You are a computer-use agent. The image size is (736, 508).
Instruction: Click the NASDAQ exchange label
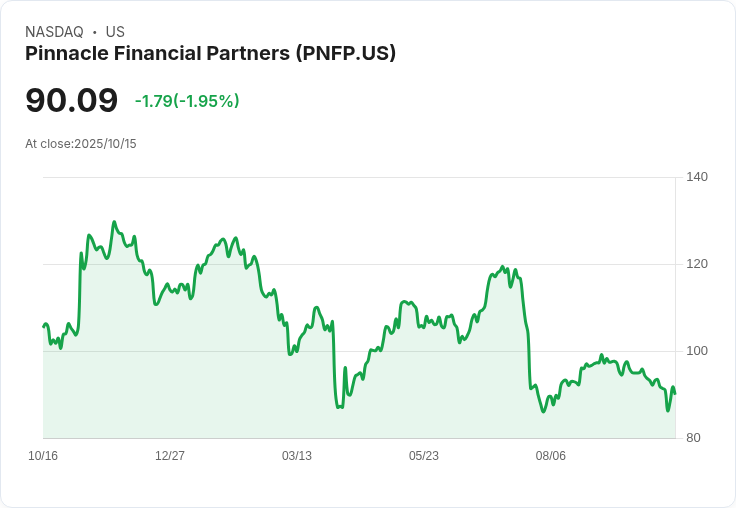[x=54, y=32]
